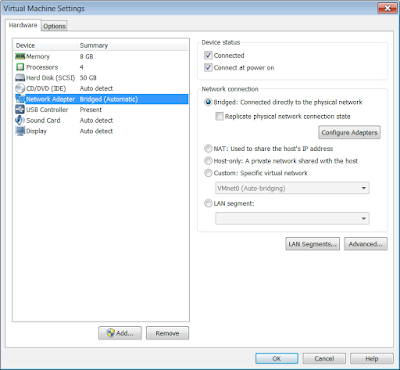The height and width of the screenshot is (370, 400).
Task: Open LAN Segments... dialog
Action: (x=312, y=244)
